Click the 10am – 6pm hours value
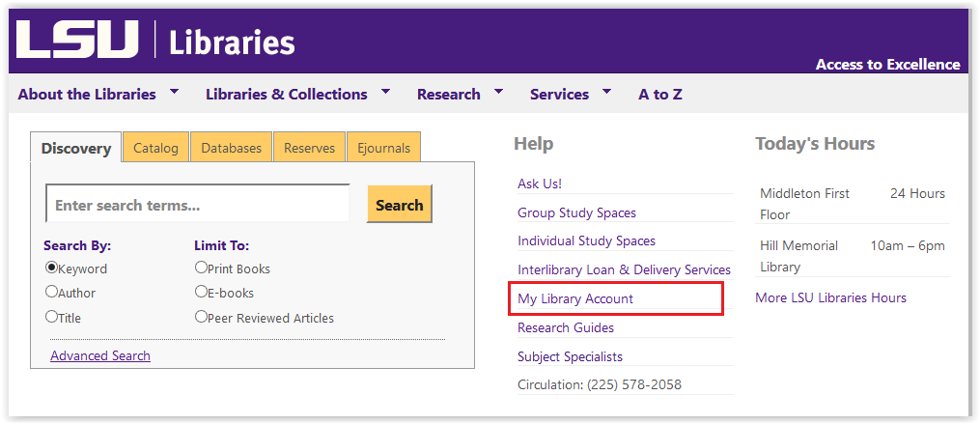Image resolution: width=980 pixels, height=424 pixels. click(x=908, y=245)
